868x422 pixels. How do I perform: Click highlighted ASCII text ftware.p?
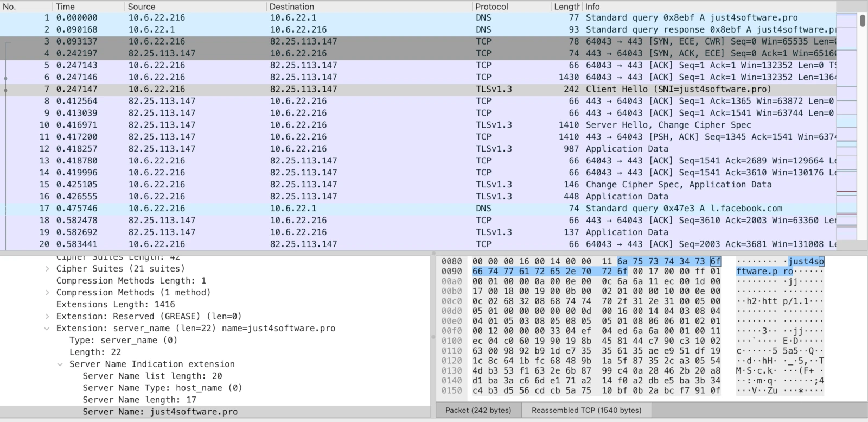click(757, 271)
